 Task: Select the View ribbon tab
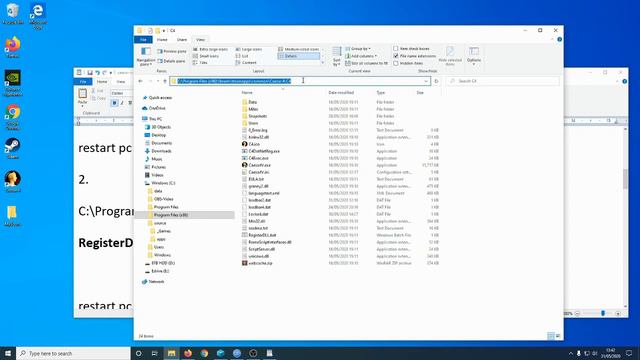tap(200, 40)
